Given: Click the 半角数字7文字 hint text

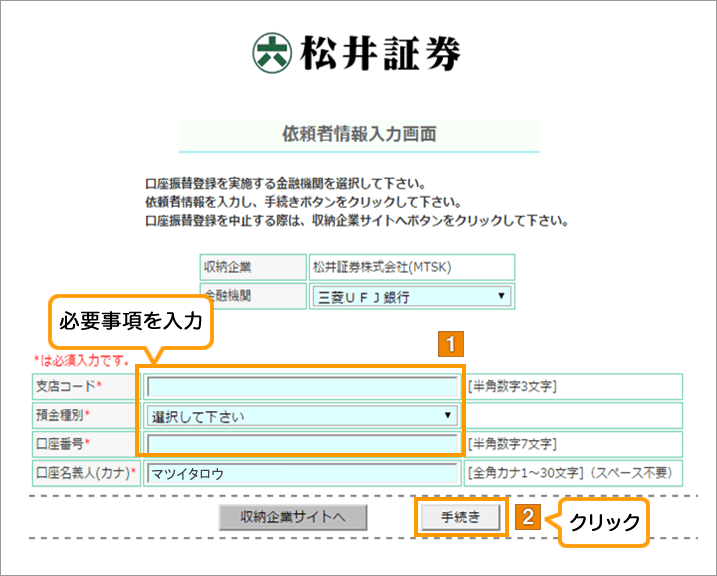Looking at the screenshot, I should (513, 443).
